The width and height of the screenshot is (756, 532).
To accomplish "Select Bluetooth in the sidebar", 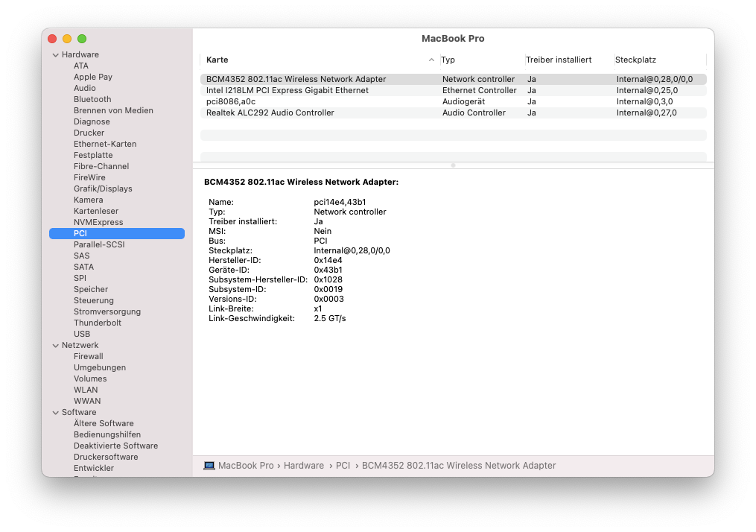I will coord(92,99).
